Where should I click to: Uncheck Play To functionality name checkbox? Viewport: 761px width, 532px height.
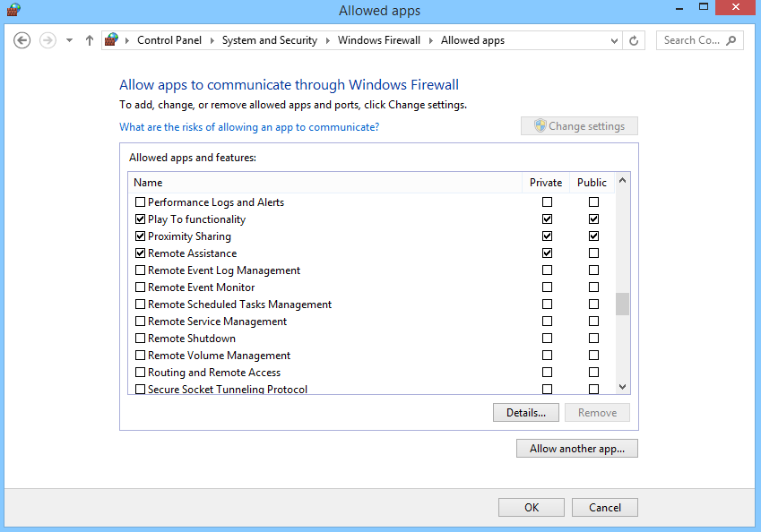coord(140,219)
